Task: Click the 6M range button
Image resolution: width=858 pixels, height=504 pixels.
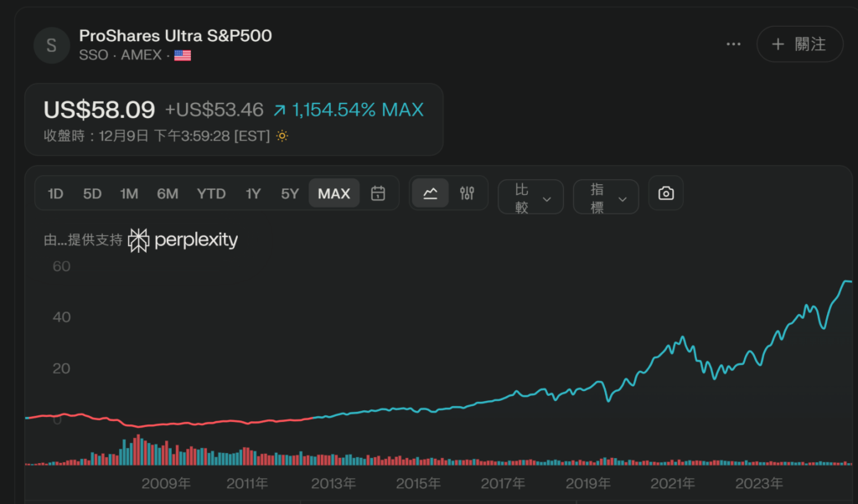Action: [168, 193]
